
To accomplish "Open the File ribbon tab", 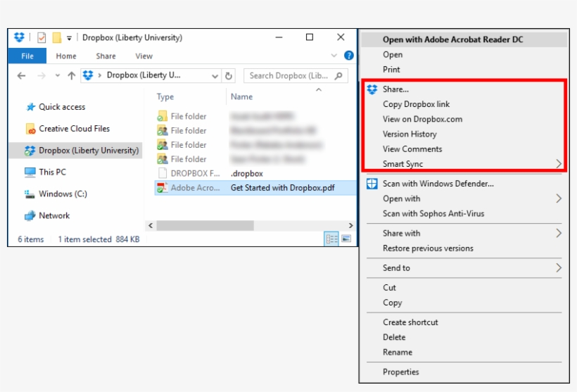I will (x=27, y=56).
